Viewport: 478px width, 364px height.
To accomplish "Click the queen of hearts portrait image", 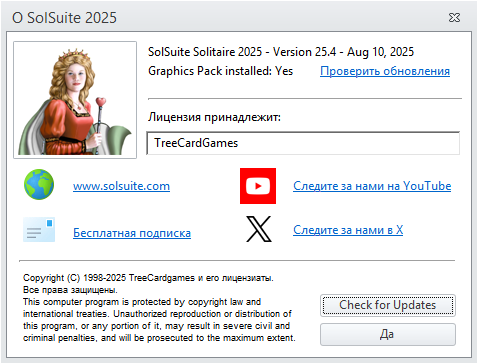I will coord(75,100).
